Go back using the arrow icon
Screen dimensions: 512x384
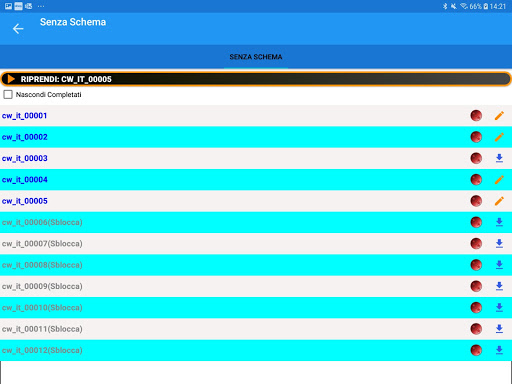click(18, 29)
